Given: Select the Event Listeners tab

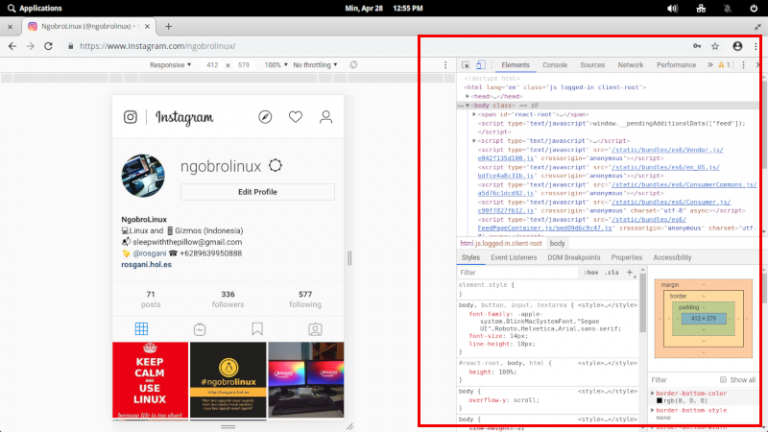Looking at the screenshot, I should [x=513, y=257].
